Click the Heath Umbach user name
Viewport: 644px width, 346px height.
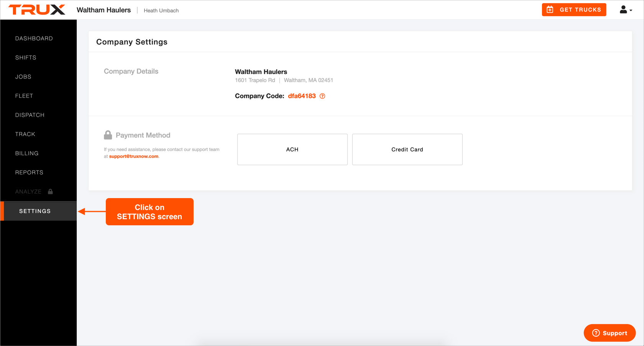coord(161,11)
